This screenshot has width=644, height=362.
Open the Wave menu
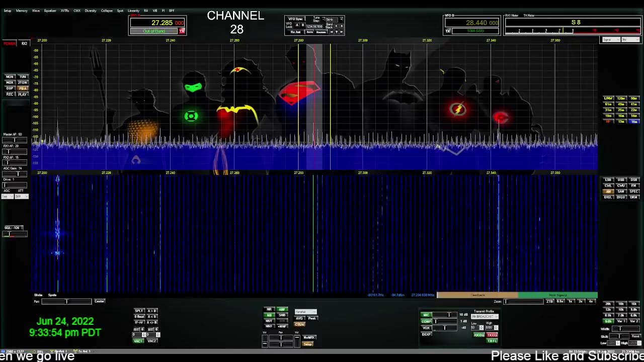36,11
